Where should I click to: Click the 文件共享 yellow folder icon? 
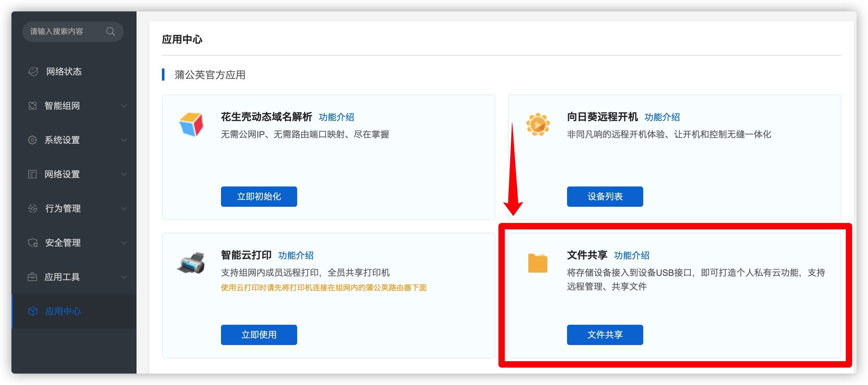(537, 263)
